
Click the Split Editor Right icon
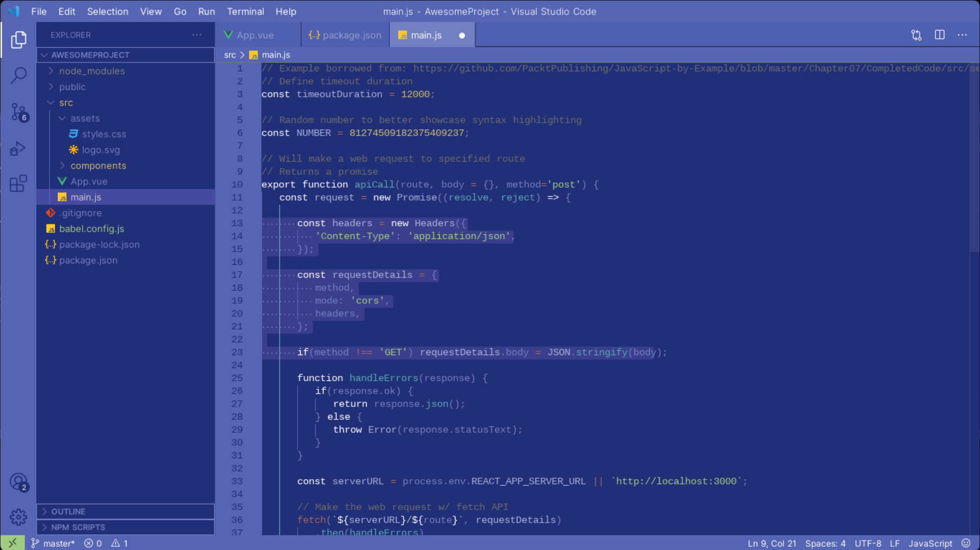[939, 35]
